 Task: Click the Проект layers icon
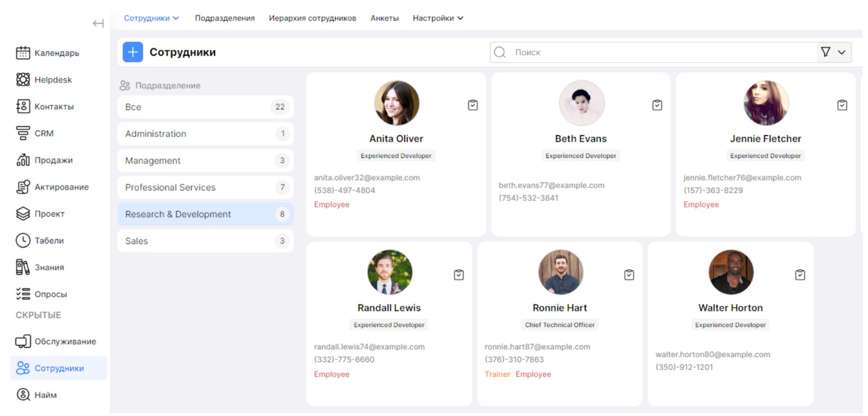tap(23, 213)
